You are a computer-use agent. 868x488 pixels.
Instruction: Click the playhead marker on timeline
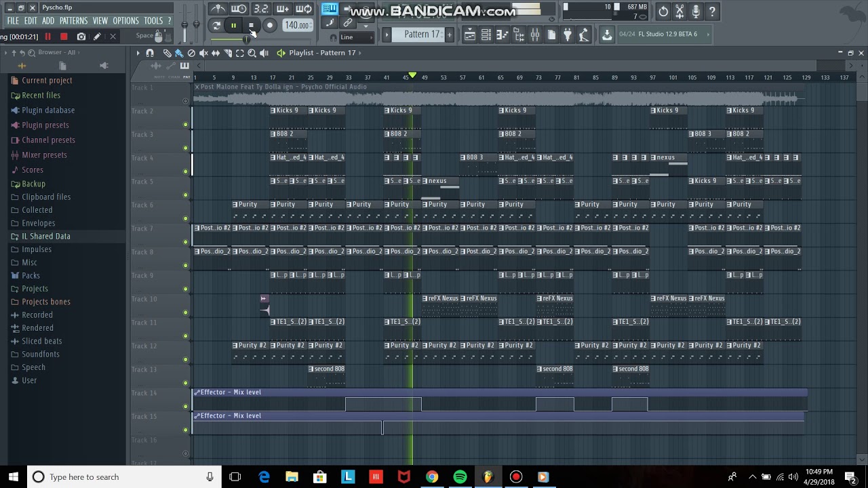pyautogui.click(x=412, y=75)
